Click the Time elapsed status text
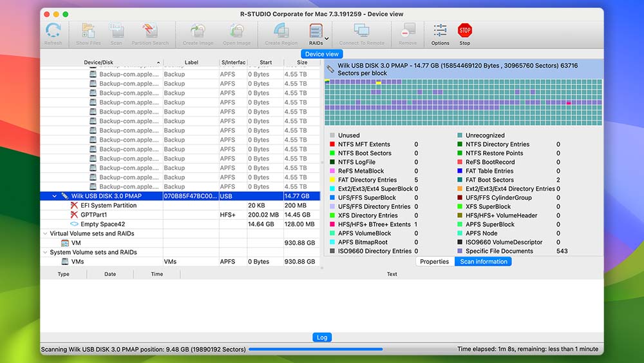The width and height of the screenshot is (644, 363). pos(528,349)
